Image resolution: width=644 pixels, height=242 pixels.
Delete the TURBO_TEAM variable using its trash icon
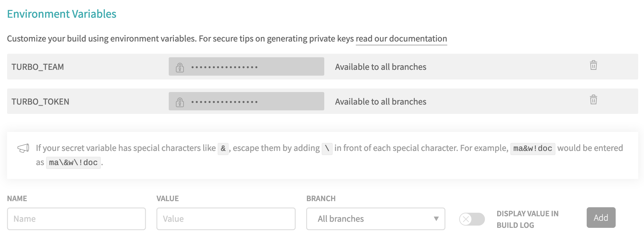click(593, 65)
